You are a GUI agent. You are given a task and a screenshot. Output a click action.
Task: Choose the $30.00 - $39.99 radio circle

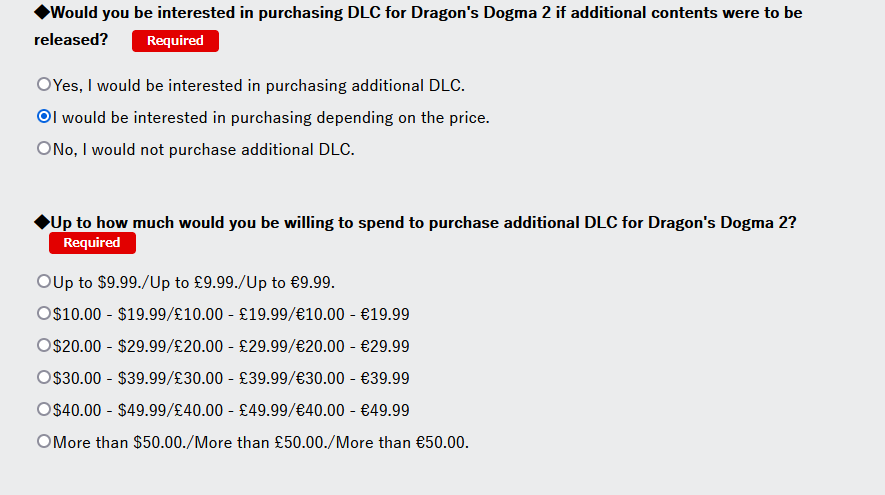[43, 377]
